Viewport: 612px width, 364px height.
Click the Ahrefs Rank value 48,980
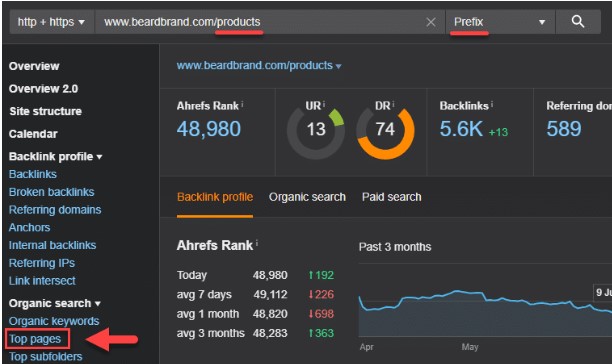coord(209,129)
